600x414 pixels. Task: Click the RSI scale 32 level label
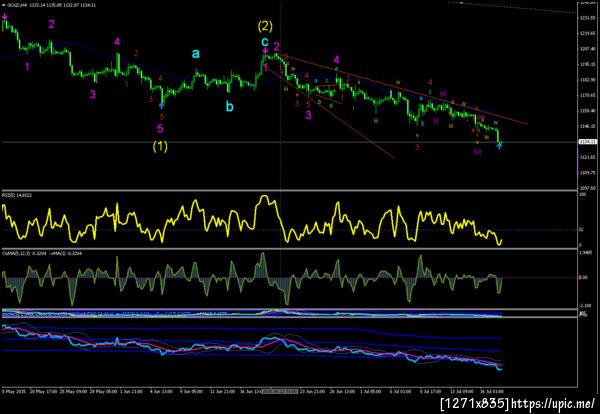(x=581, y=230)
